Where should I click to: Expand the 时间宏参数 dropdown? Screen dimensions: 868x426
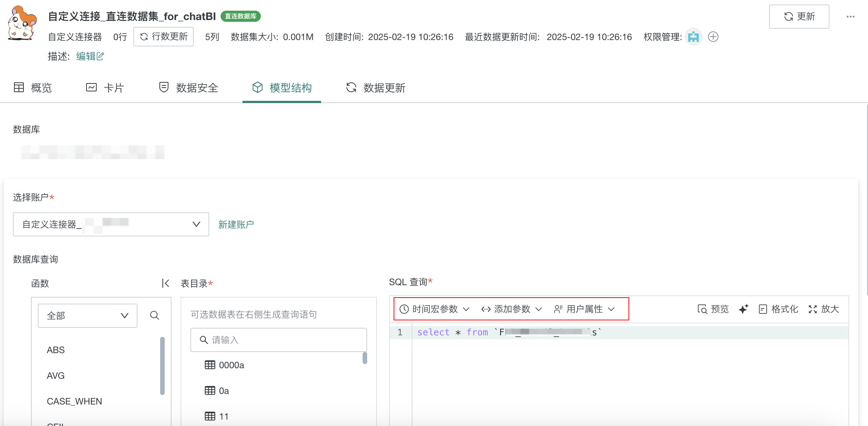coord(434,309)
